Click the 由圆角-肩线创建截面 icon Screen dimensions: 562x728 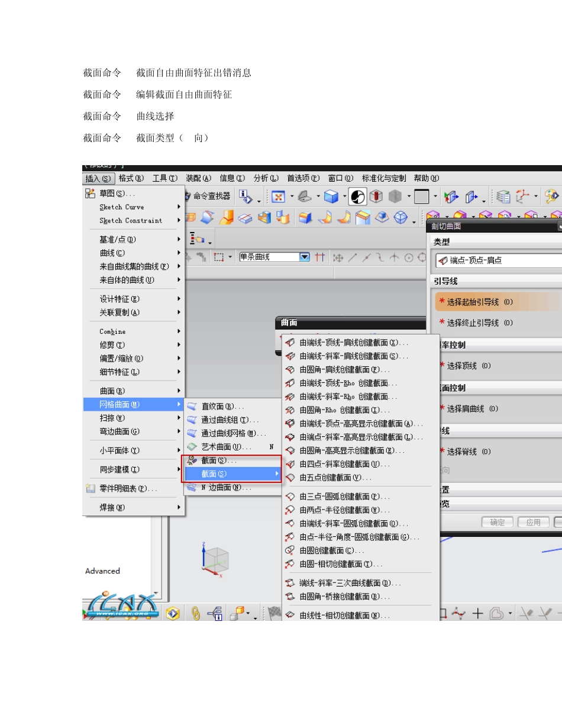point(290,369)
